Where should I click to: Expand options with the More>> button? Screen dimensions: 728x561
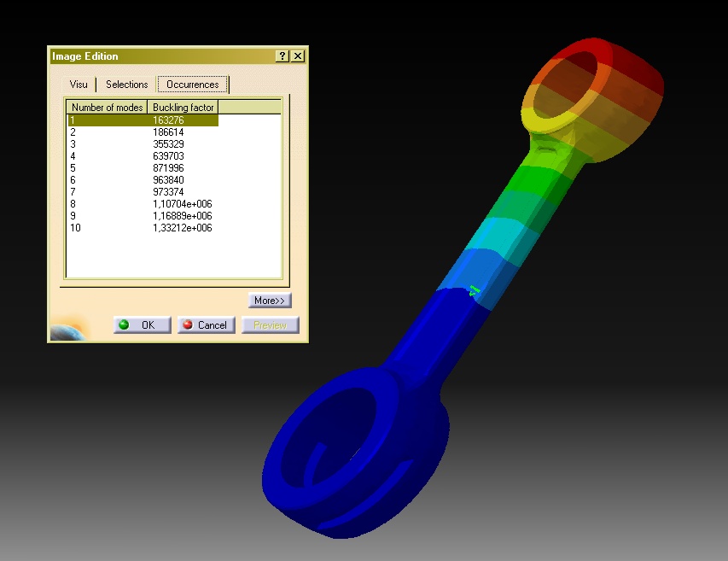point(271,301)
